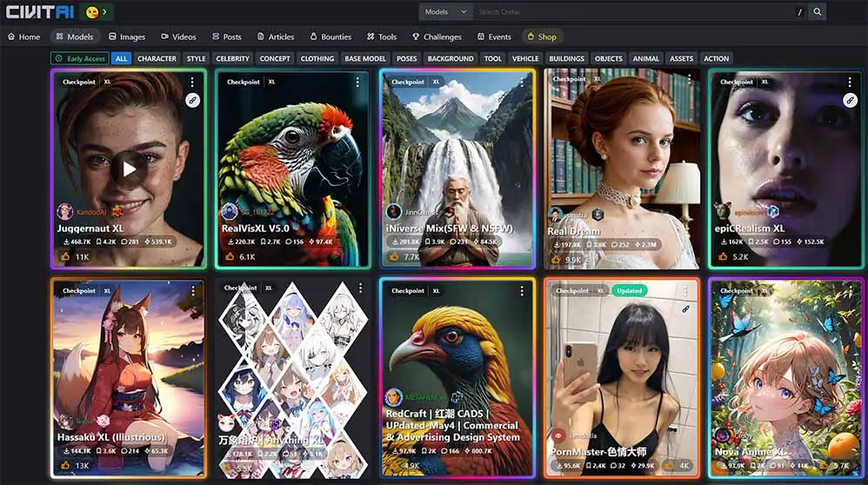868x485 pixels.
Task: Open the Real Dream card options menu
Action: point(689,81)
